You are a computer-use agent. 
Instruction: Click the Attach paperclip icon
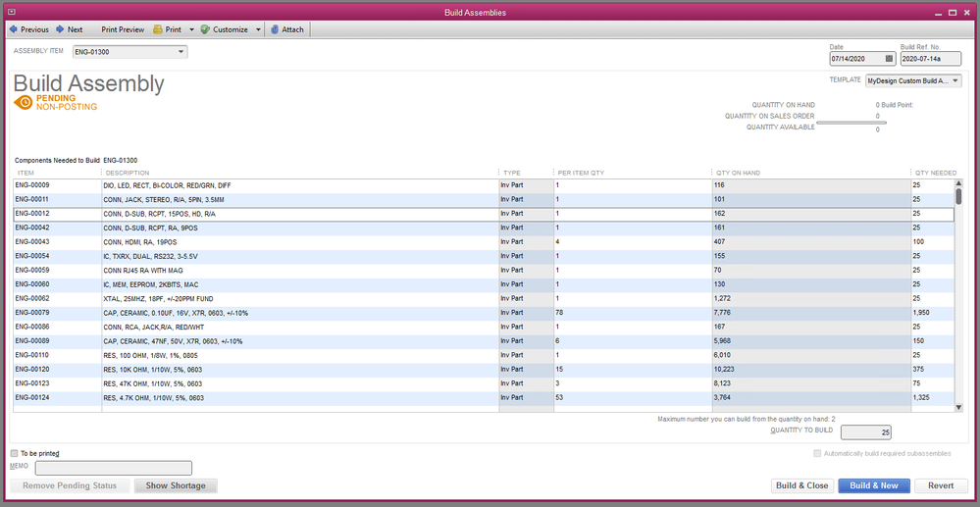[x=275, y=29]
